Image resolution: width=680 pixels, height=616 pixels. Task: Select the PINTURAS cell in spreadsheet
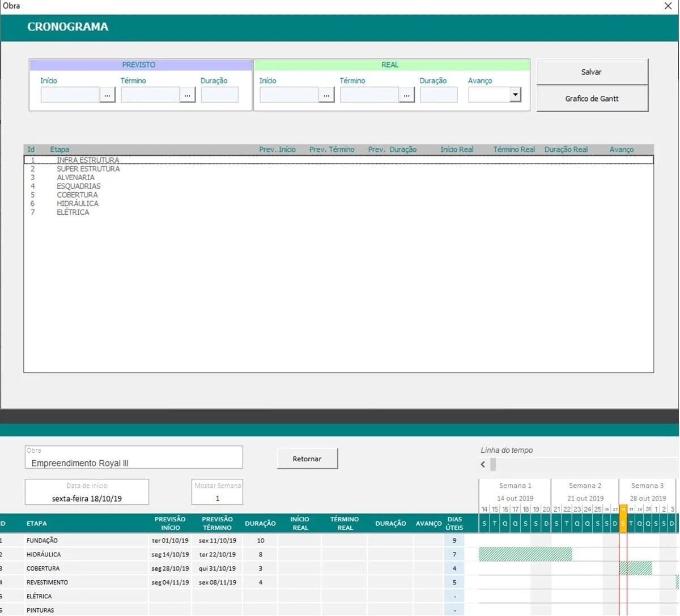click(86, 610)
